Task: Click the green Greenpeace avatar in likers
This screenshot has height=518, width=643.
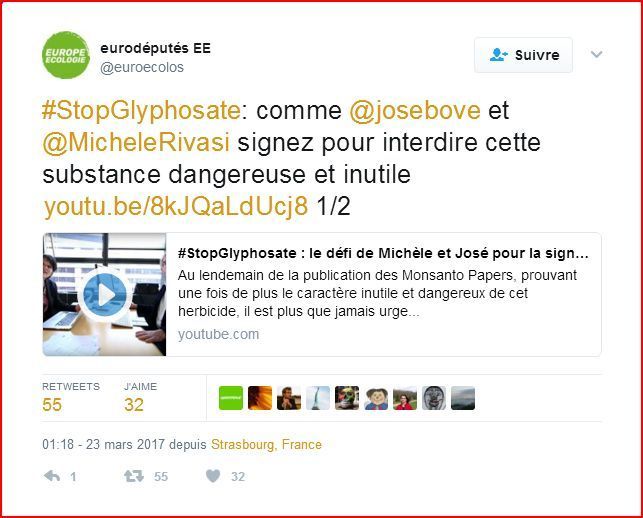Action: coord(231,398)
